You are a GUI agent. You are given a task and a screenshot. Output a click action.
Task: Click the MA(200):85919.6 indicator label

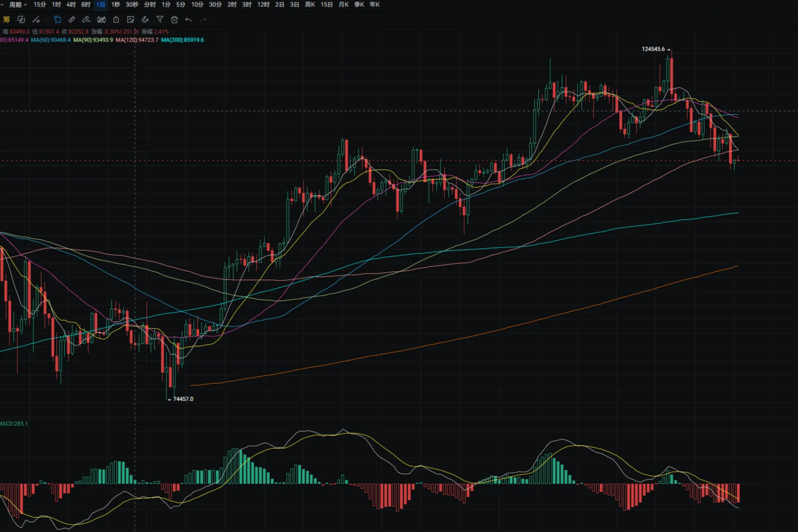182,40
